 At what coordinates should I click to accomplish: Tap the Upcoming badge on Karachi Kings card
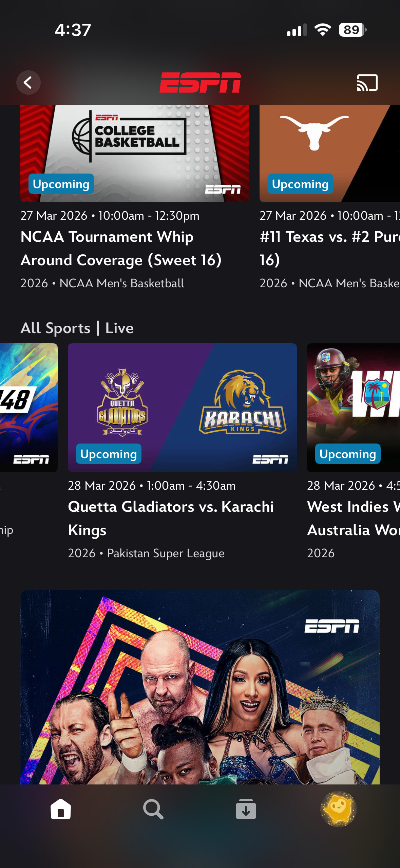click(109, 454)
